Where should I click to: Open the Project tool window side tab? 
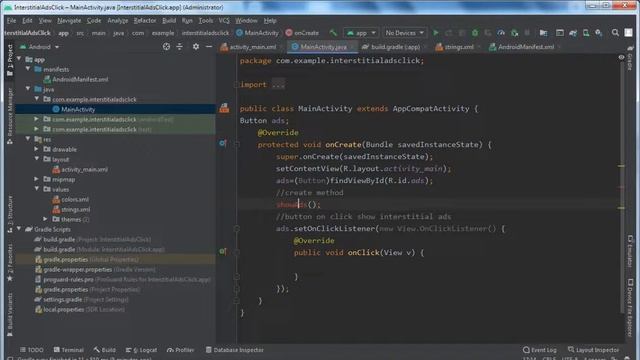(10, 60)
